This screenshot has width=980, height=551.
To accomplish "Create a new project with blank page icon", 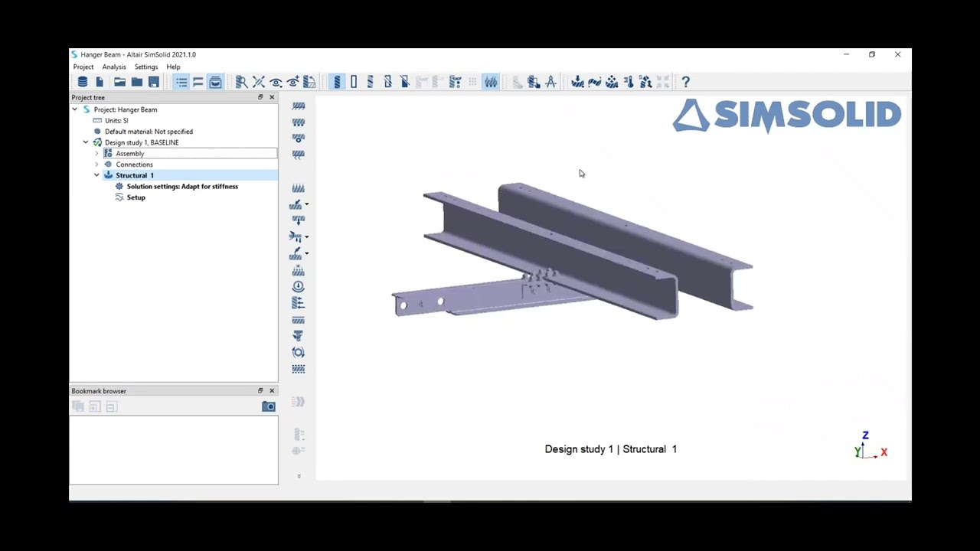I will pos(100,82).
